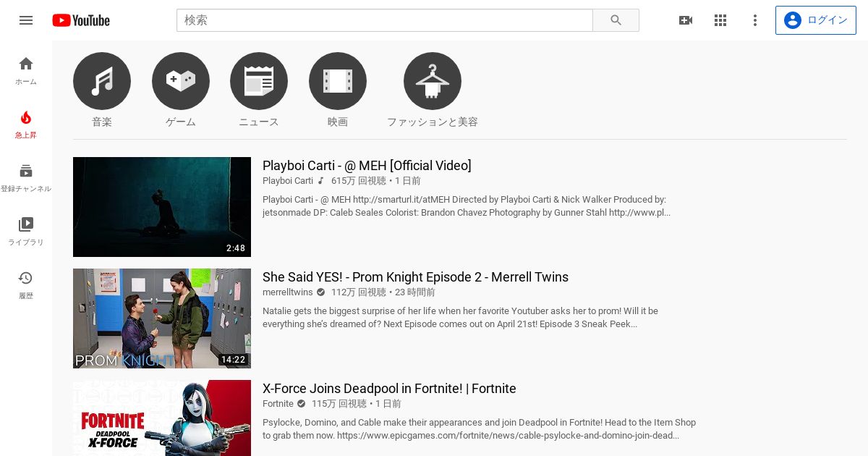
Task: Select the ニュース news category icon
Action: (259, 81)
